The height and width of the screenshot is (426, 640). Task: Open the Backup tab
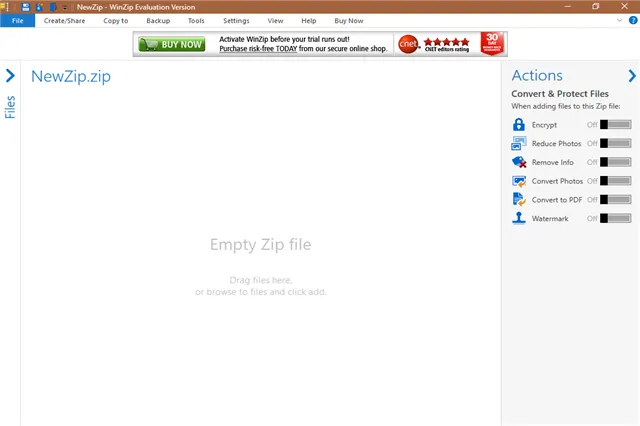(158, 21)
